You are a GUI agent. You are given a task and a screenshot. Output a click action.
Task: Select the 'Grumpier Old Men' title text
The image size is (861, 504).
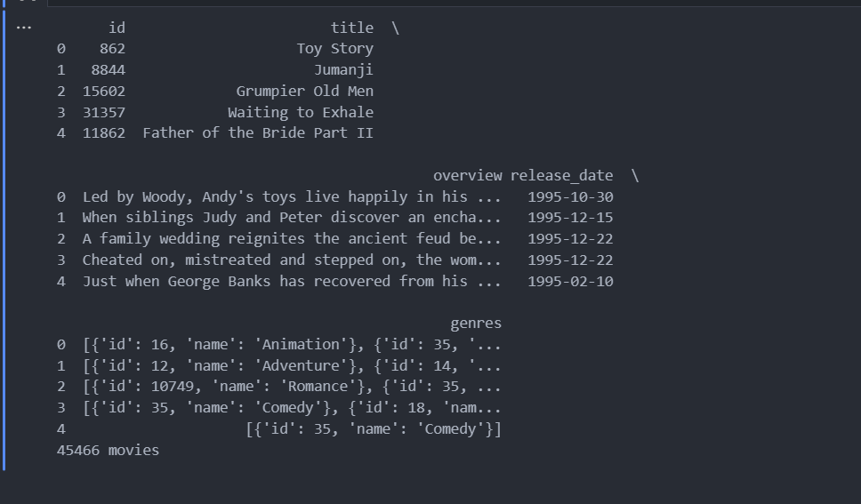305,92
